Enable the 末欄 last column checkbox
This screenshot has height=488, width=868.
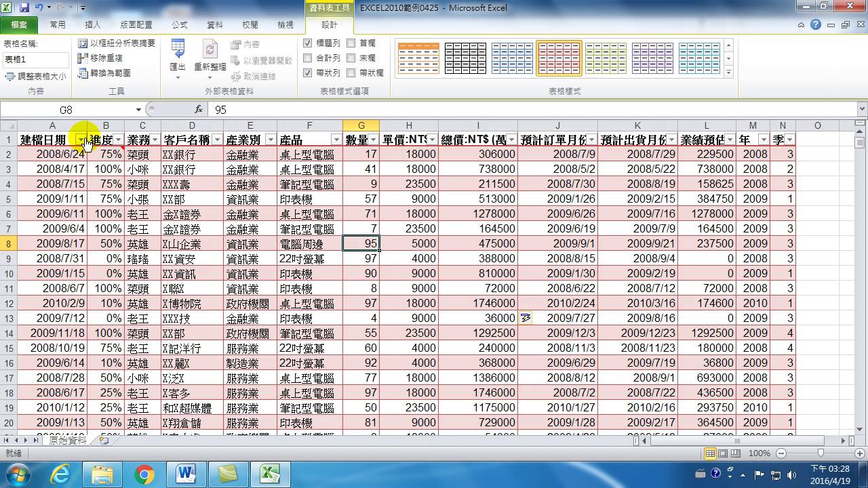351,58
